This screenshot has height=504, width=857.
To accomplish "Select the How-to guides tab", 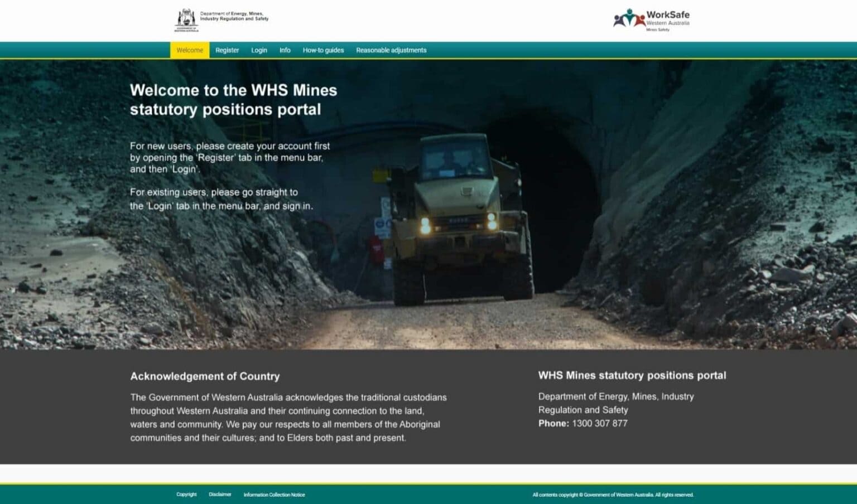I will pyautogui.click(x=324, y=50).
